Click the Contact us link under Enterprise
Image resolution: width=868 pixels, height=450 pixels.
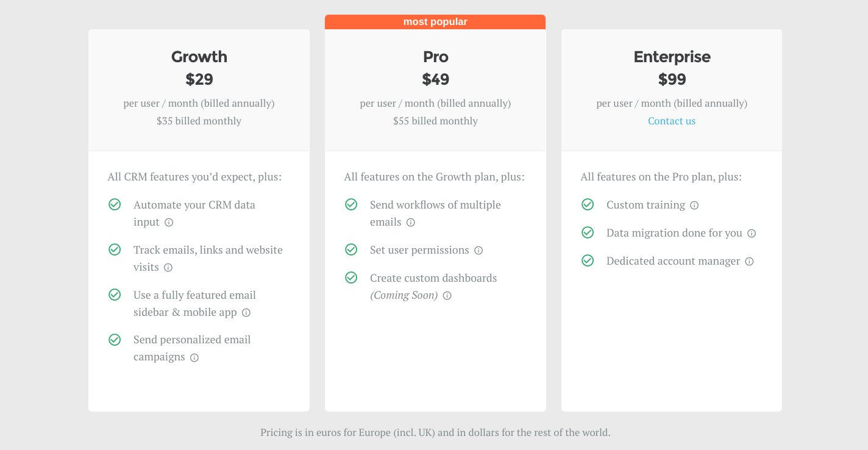tap(672, 121)
